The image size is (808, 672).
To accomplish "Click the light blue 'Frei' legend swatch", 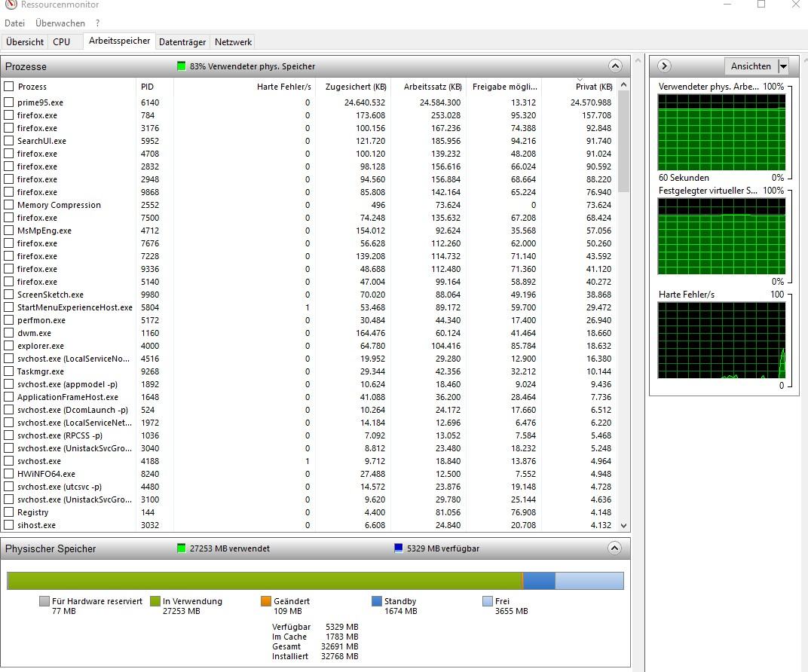I will pos(488,601).
